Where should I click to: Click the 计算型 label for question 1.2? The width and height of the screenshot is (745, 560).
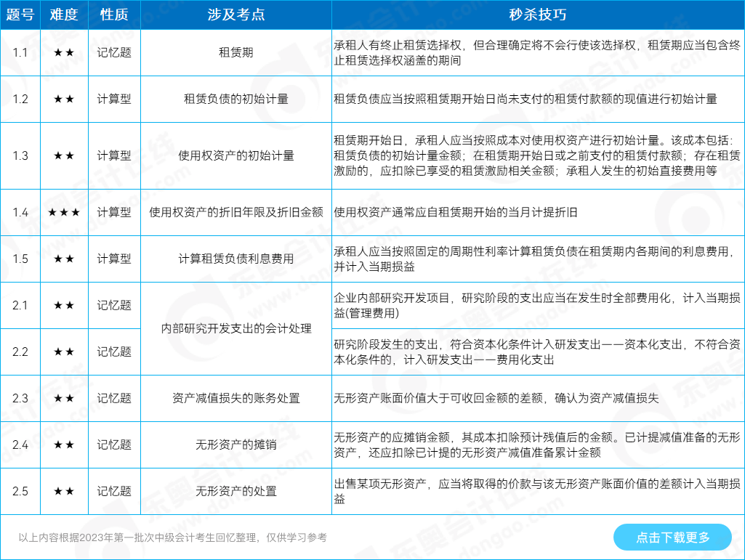pos(114,100)
